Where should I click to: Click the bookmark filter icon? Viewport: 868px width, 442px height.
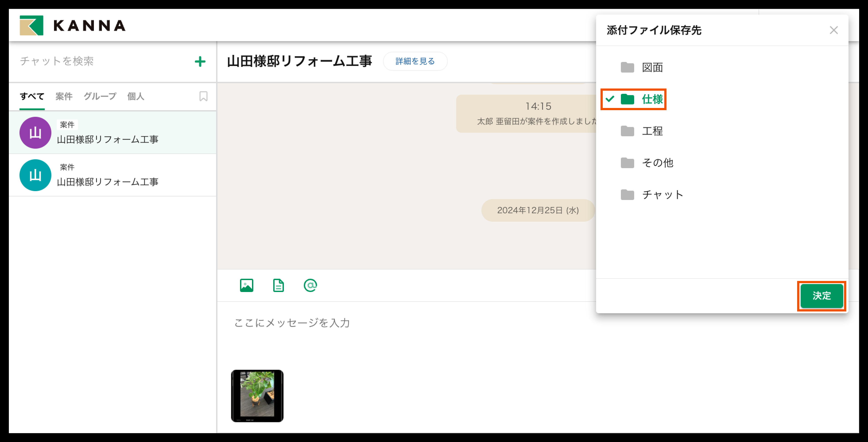[203, 96]
